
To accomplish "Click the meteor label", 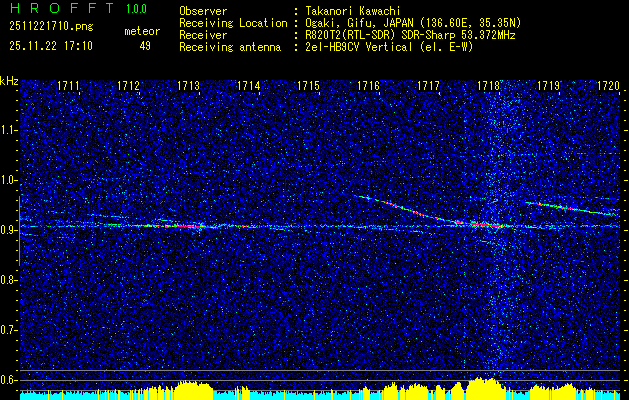I will [x=142, y=31].
